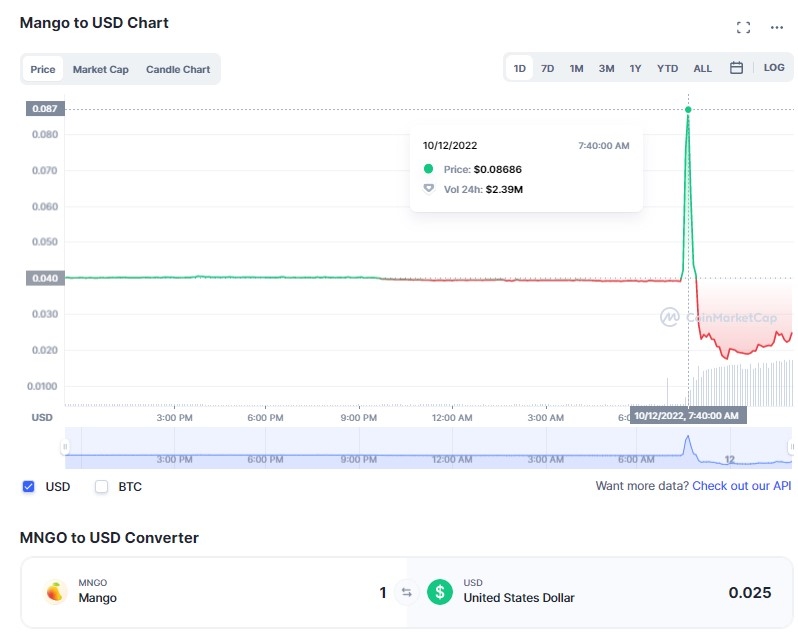Select the ALL time range
Viewport: 798px width, 633px height.
coord(702,68)
